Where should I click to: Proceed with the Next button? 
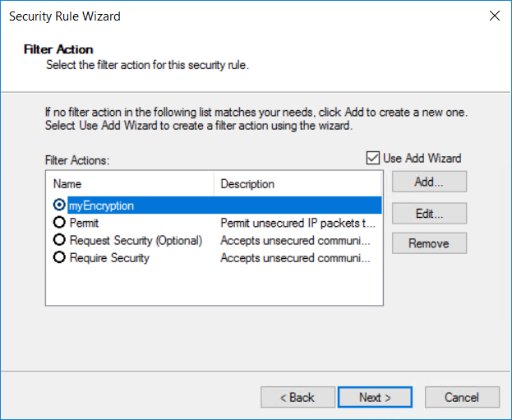click(x=375, y=397)
